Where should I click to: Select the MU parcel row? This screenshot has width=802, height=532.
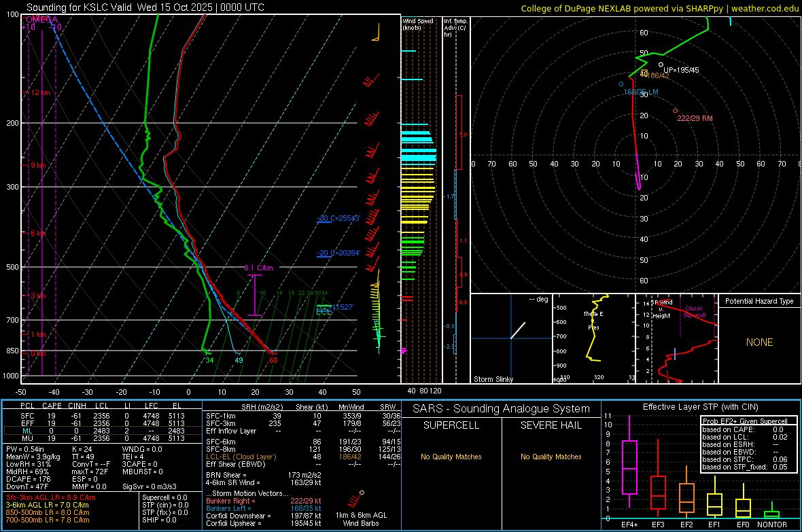pyautogui.click(x=101, y=438)
